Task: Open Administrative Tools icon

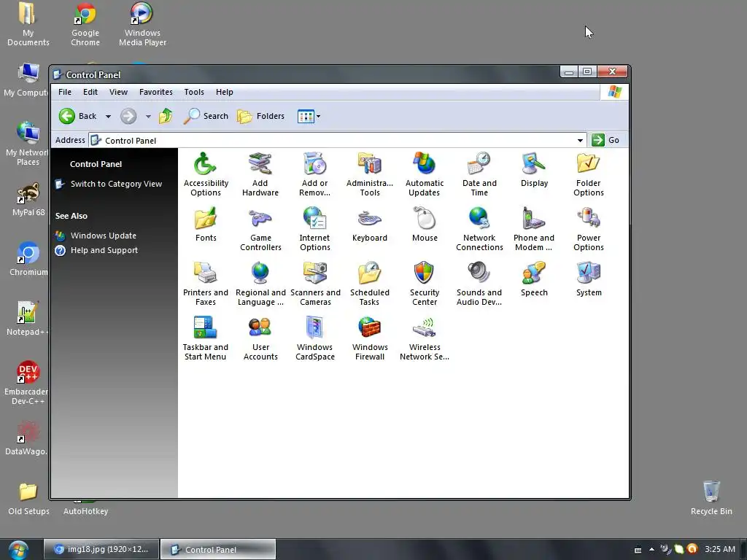Action: tap(370, 174)
